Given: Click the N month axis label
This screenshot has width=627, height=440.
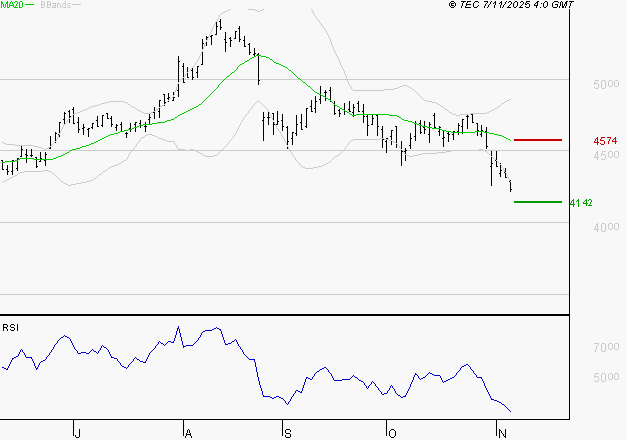Looking at the screenshot, I should pyautogui.click(x=502, y=433).
